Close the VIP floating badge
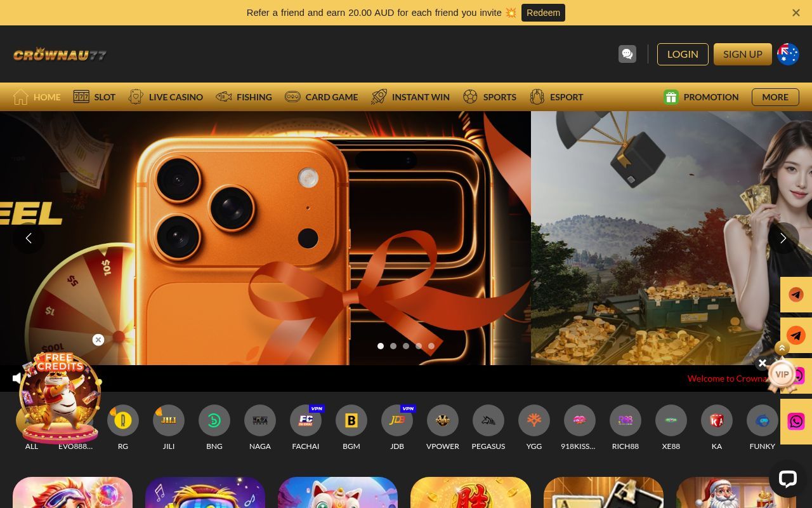The image size is (812, 508). 763,363
